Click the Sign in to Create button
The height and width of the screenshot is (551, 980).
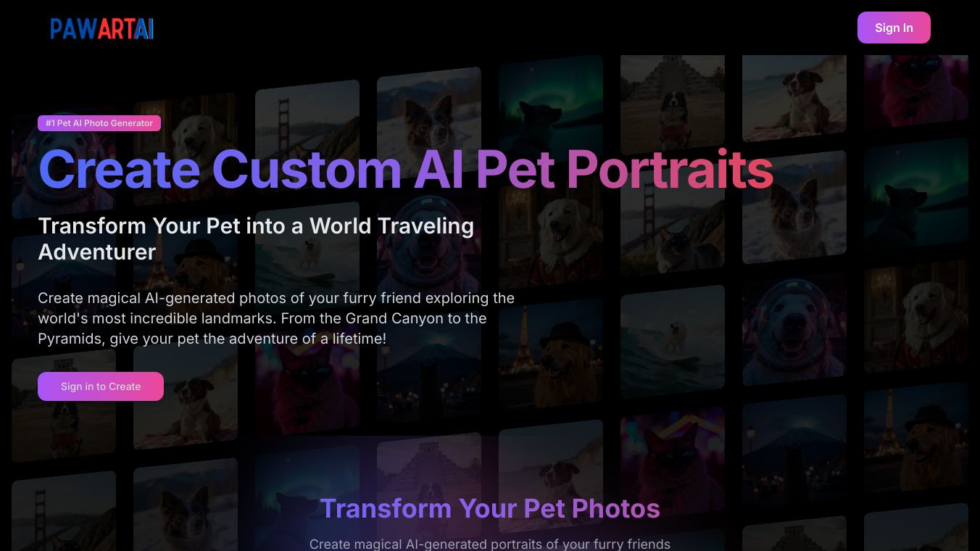pyautogui.click(x=101, y=386)
